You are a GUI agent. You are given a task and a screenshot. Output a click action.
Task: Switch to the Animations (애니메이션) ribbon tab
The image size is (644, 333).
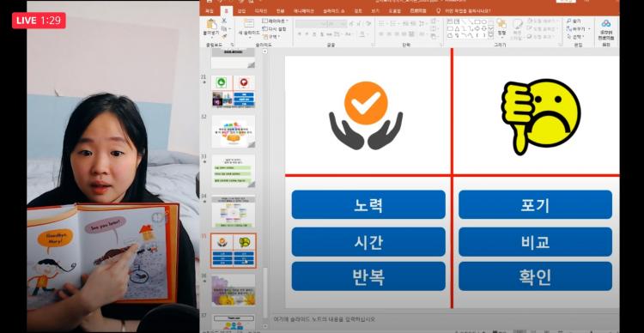coord(303,11)
